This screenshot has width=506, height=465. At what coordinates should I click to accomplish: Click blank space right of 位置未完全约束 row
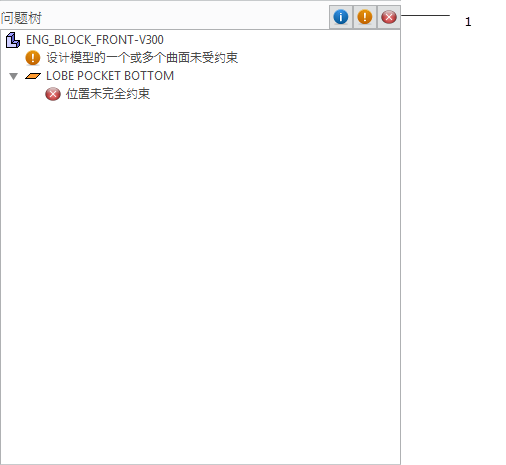(275, 94)
